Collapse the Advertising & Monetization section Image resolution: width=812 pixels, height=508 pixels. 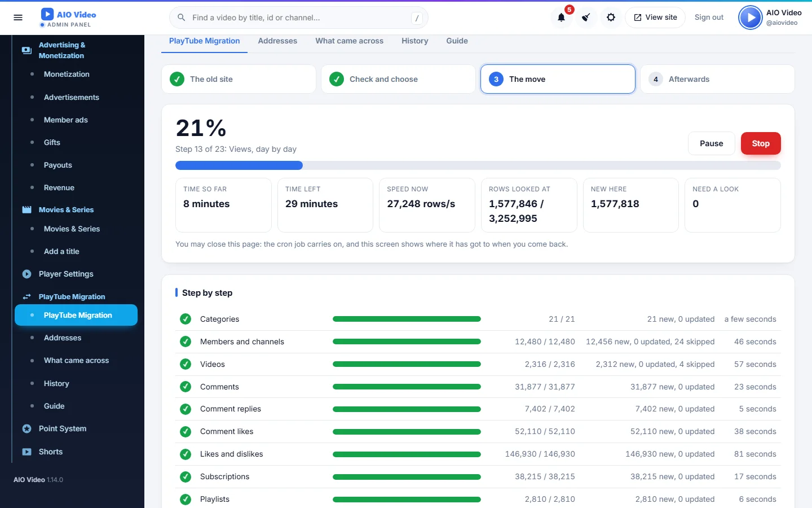[76, 50]
